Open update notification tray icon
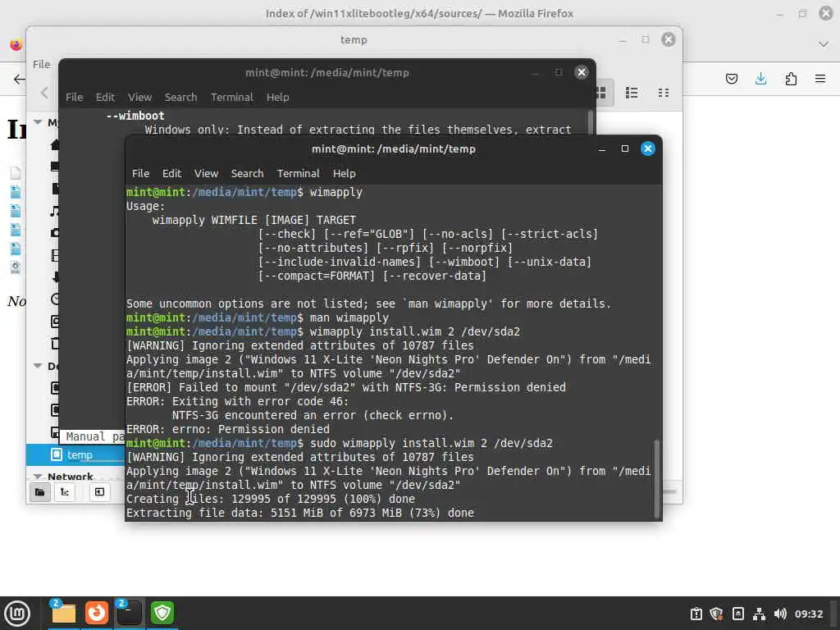Image resolution: width=840 pixels, height=630 pixels. click(696, 614)
